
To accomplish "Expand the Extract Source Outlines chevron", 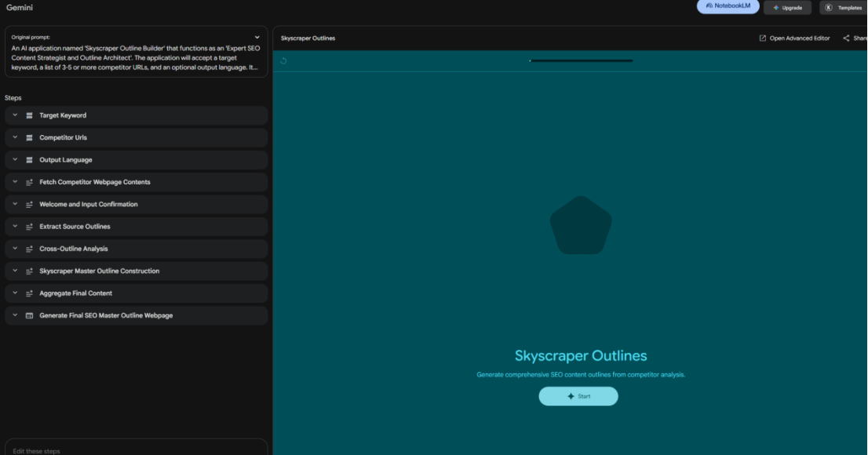I will 15,226.
